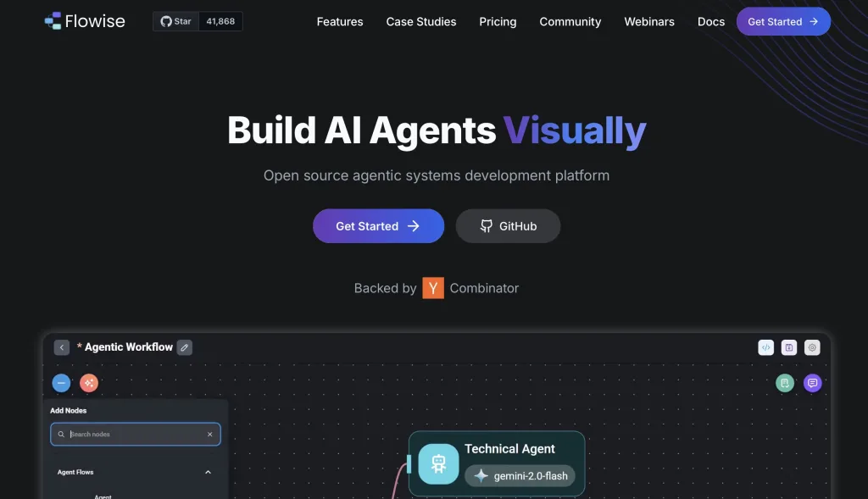The width and height of the screenshot is (868, 499).
Task: Select the Technical Agent node
Action: click(x=497, y=463)
